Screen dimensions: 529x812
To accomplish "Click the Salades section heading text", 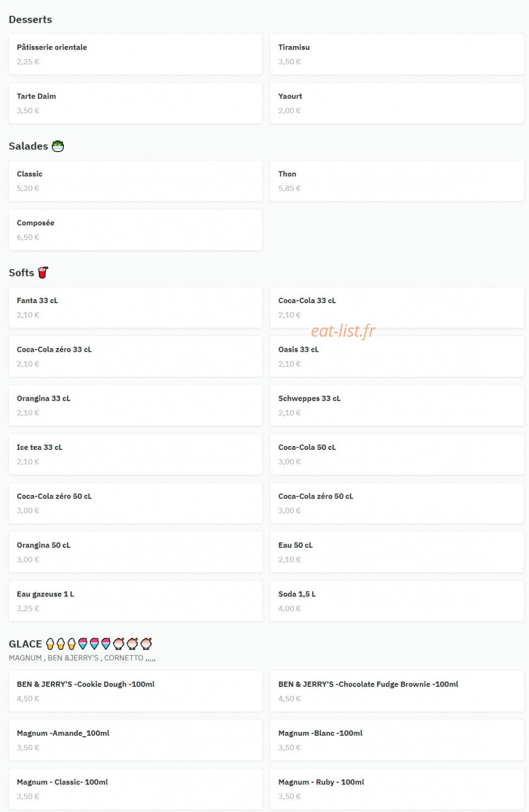I will [28, 146].
